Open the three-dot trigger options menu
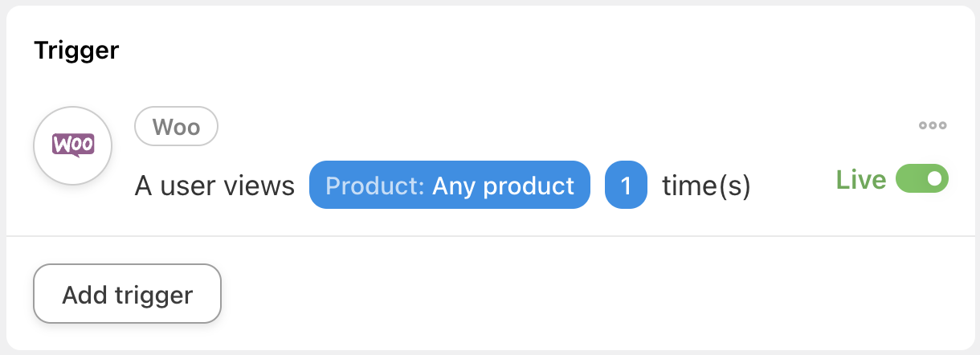 pos(933,125)
